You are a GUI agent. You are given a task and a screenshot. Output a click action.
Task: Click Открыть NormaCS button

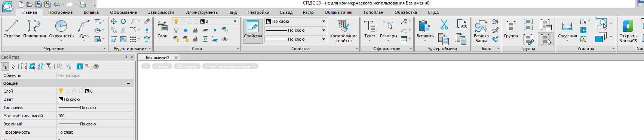628,31
